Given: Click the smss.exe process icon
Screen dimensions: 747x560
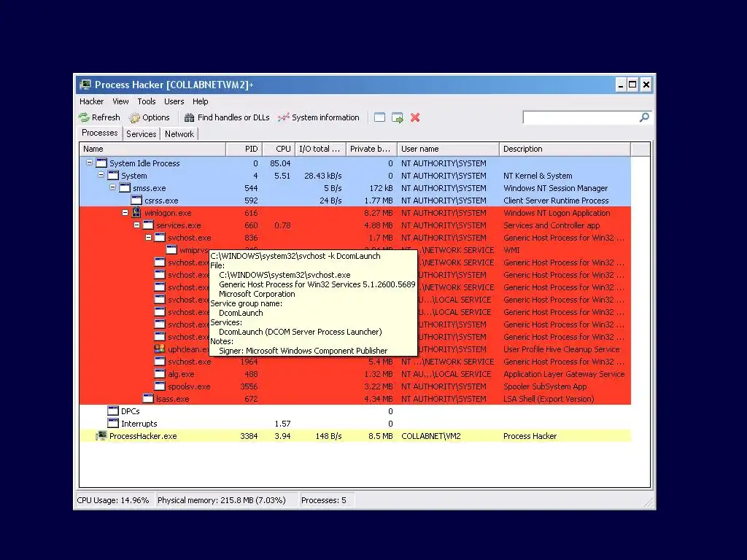Looking at the screenshot, I should point(125,187).
